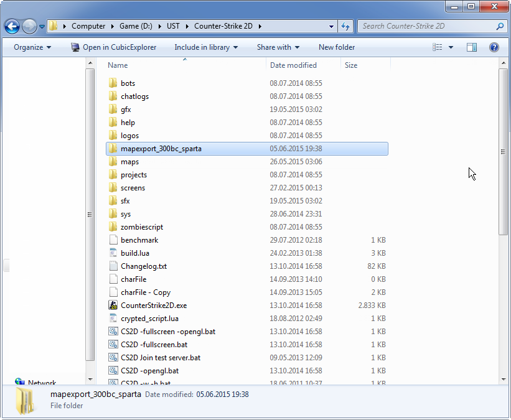This screenshot has width=511, height=420.
Task: Click Open in CubicExplorer
Action: click(114, 47)
